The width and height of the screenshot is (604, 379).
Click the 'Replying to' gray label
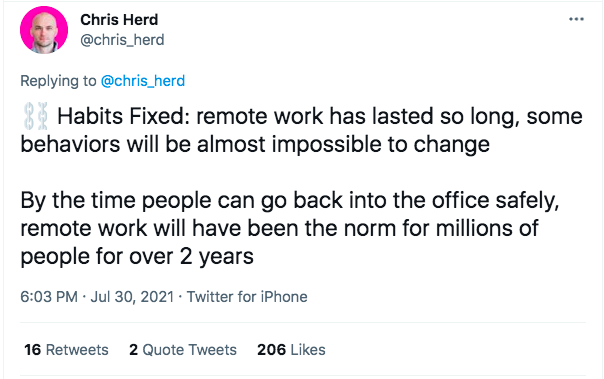(58, 81)
